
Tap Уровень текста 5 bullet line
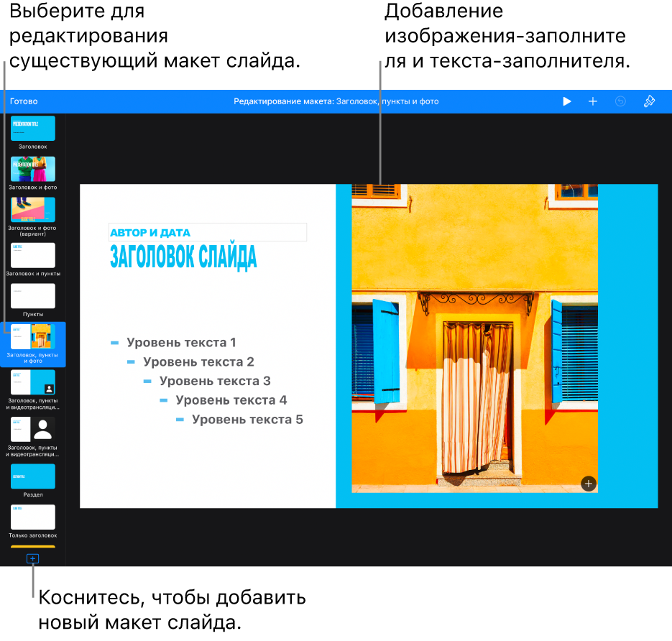239,420
